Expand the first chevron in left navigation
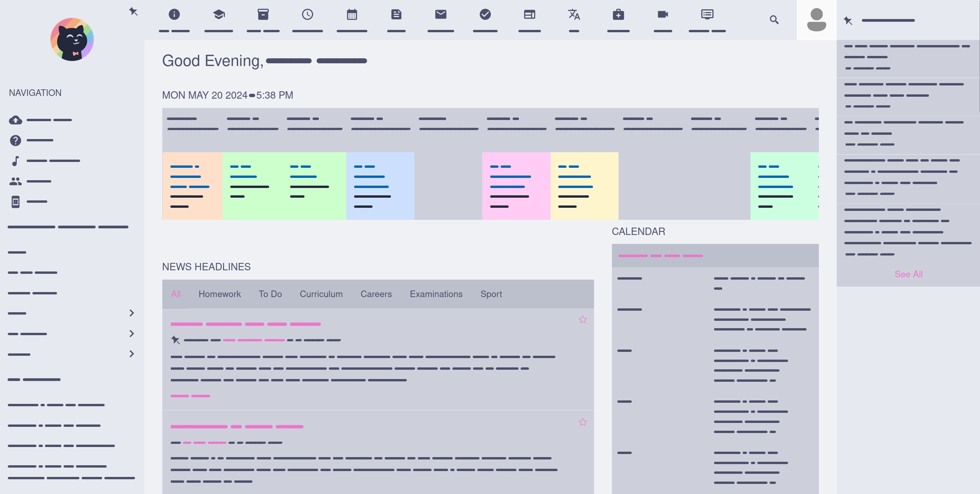980x494 pixels. [x=132, y=313]
